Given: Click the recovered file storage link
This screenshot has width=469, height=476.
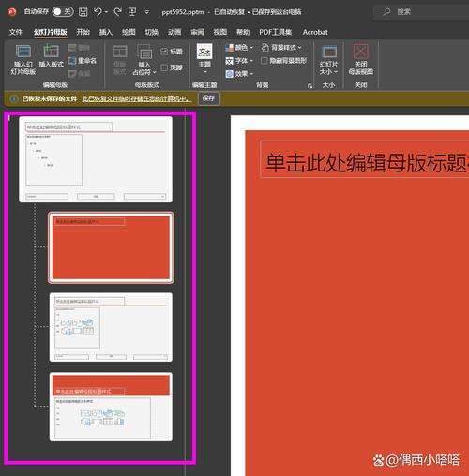Looking at the screenshot, I should [x=137, y=99].
